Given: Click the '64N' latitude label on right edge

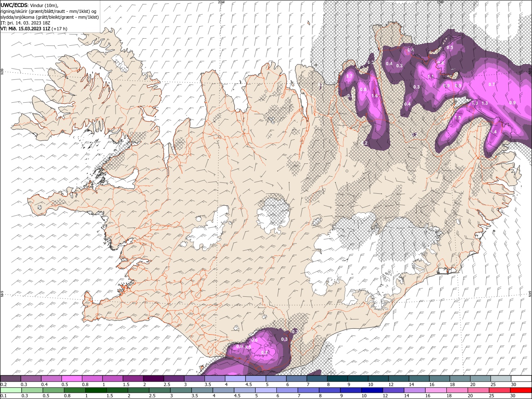Looking at the screenshot, I should click(x=530, y=294).
